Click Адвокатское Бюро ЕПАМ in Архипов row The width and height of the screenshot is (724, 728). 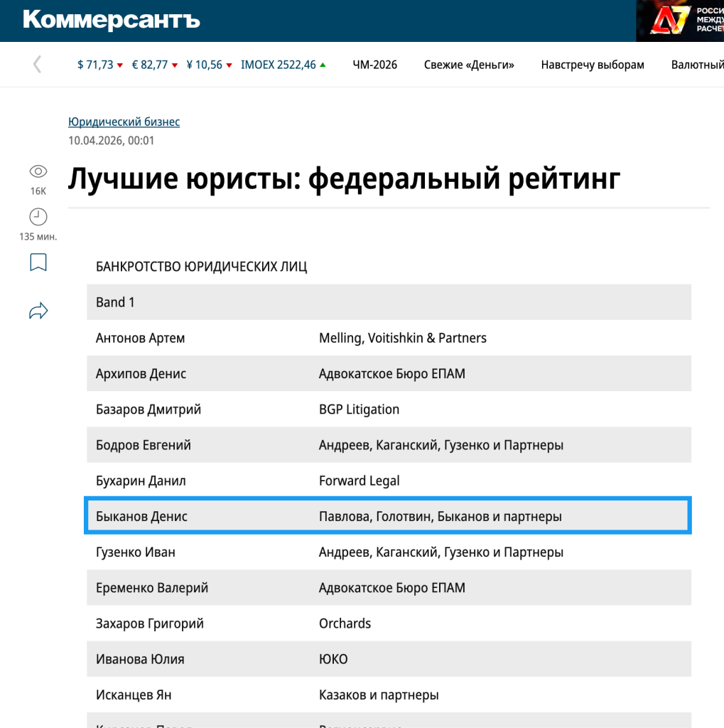coord(391,374)
